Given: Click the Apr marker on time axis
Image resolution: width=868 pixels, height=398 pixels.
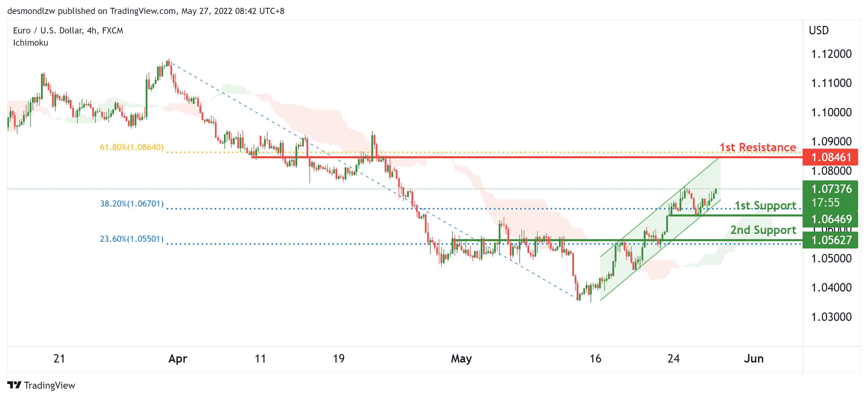Looking at the screenshot, I should 178,358.
